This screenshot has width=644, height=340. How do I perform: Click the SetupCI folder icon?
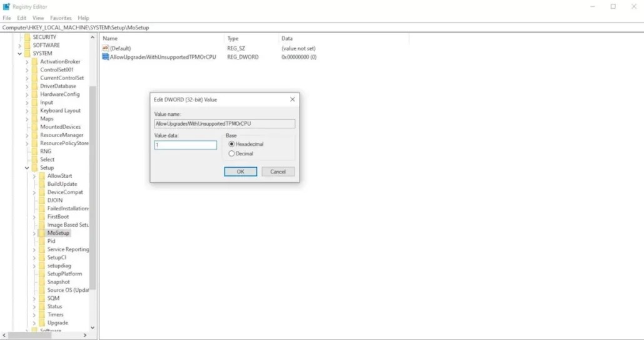pyautogui.click(x=42, y=257)
